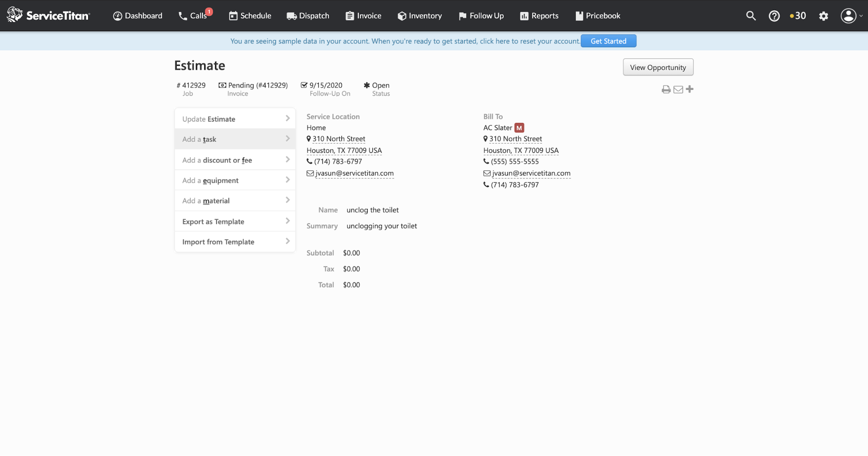Open the Pricebook

[598, 16]
